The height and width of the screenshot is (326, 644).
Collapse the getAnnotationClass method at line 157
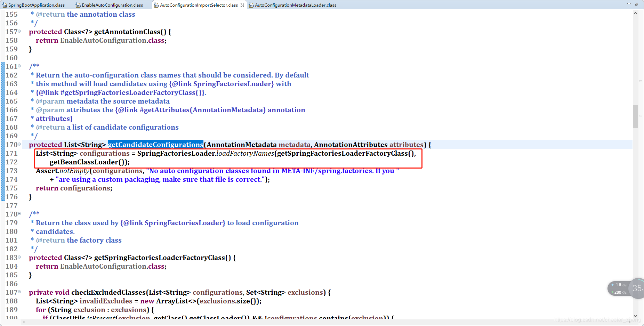[19, 31]
